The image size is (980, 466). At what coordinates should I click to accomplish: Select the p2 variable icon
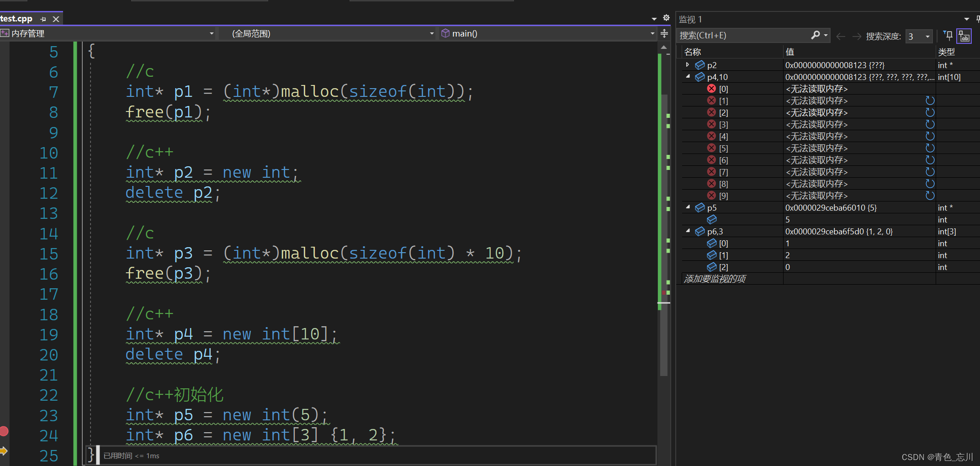[x=699, y=65]
